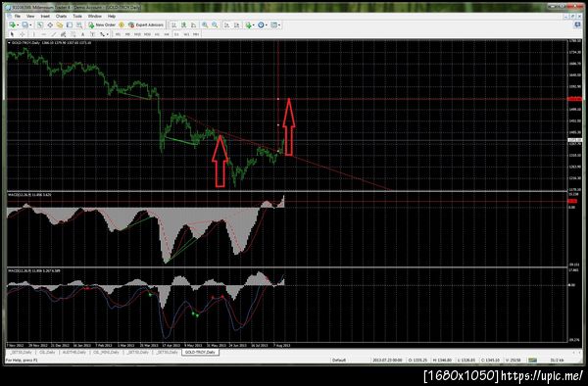
Task: Click the Default profile in status bar
Action: (339, 361)
